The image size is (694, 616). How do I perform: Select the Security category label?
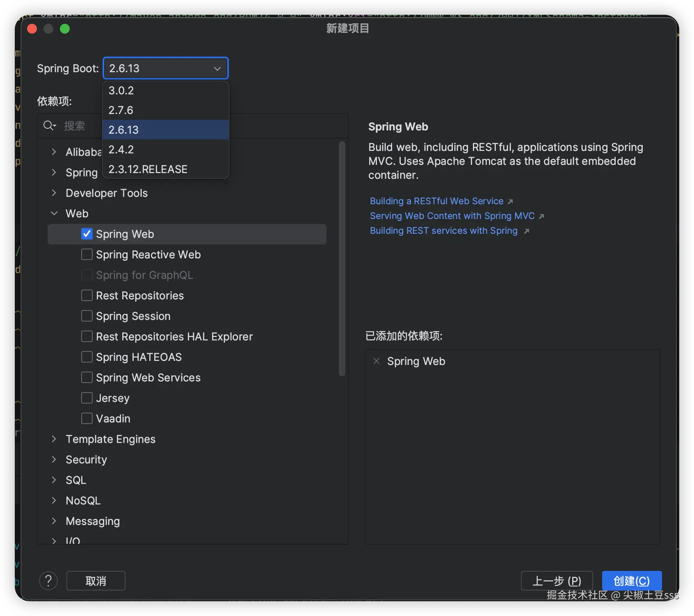tap(86, 459)
